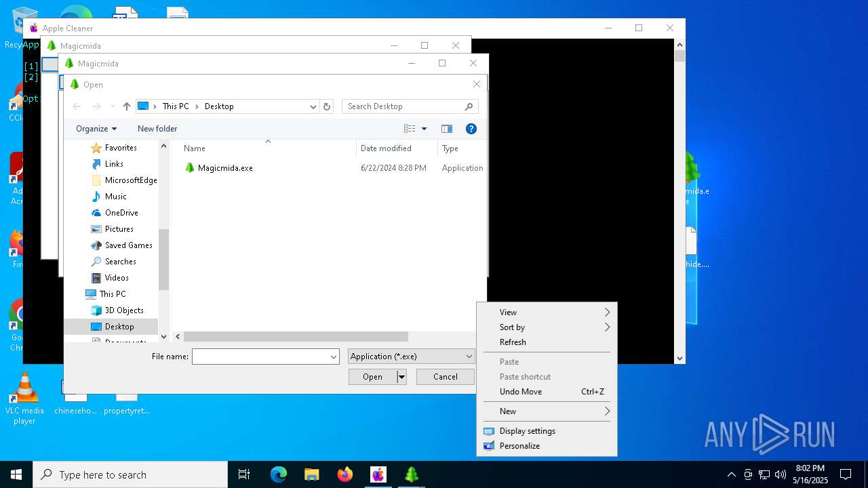Click Apple Cleaner window scroll down arrow
868x488 pixels.
[x=680, y=359]
